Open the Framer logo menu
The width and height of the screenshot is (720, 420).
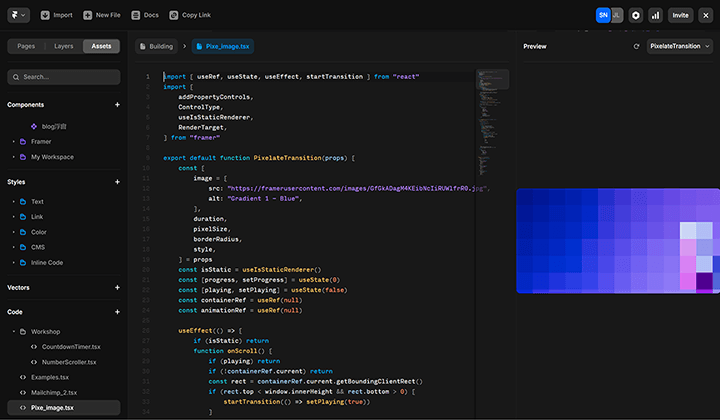pos(18,15)
